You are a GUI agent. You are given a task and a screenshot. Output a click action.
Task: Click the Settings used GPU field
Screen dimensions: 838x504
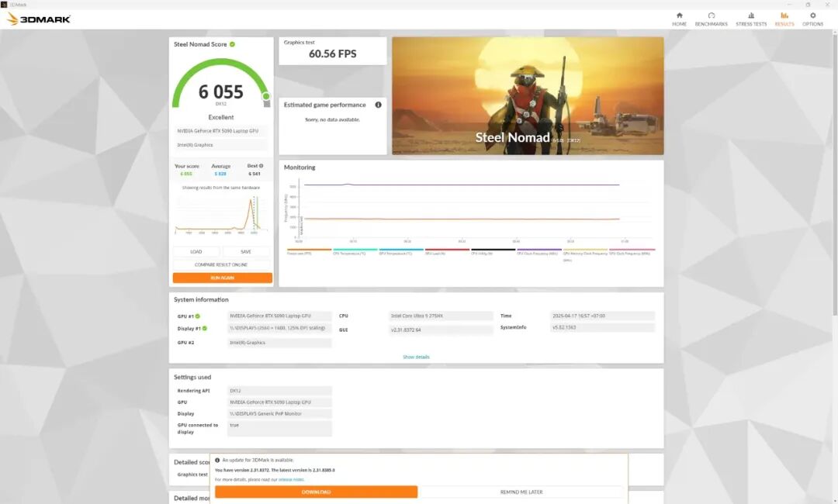click(x=279, y=402)
